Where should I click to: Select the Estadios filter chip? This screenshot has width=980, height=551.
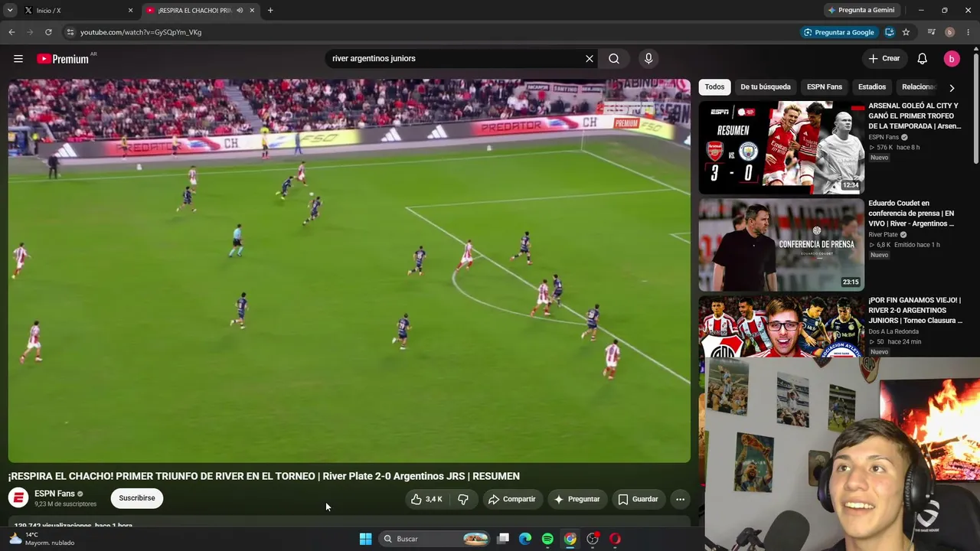click(x=872, y=87)
